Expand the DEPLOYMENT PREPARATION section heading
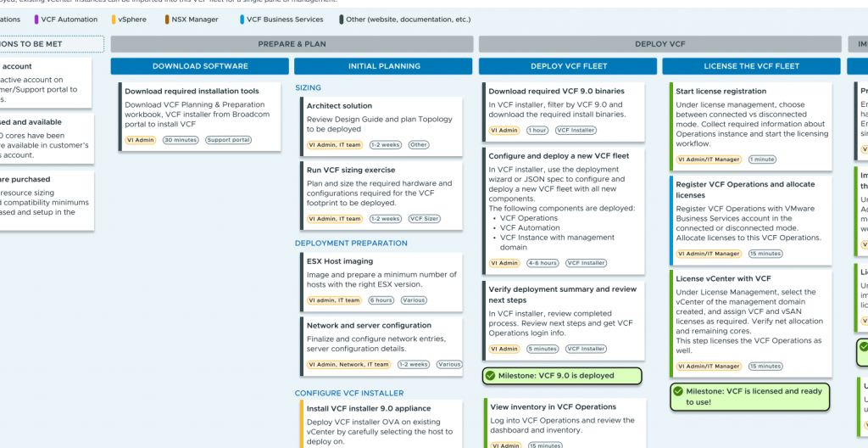The height and width of the screenshot is (448, 868). (x=351, y=244)
